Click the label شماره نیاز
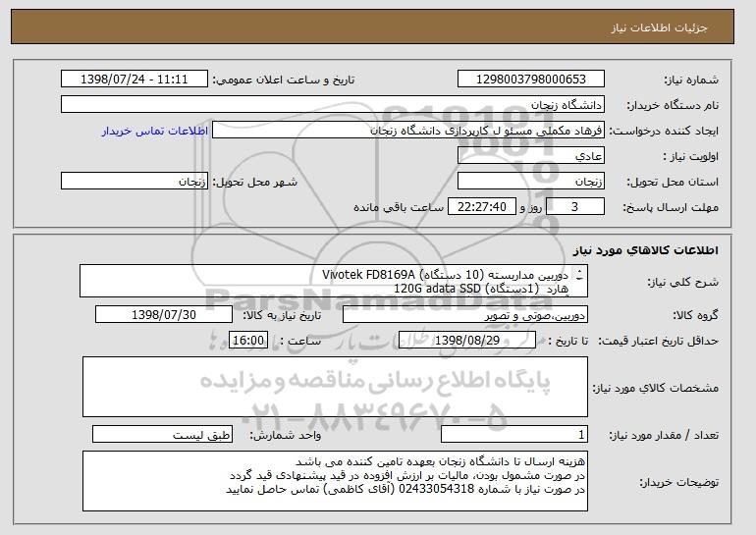756x535 pixels. [x=691, y=80]
